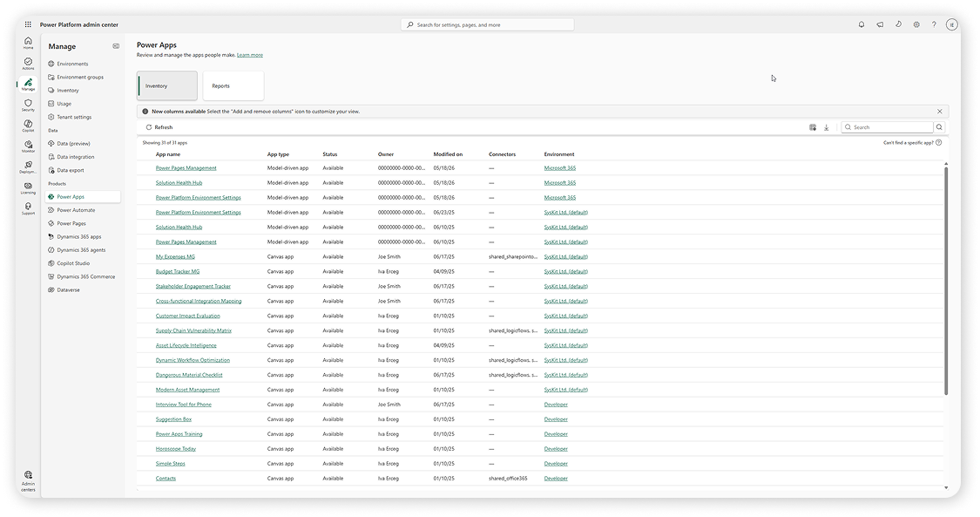Select the Manage rail icon
This screenshot has height=517, width=980.
point(28,85)
